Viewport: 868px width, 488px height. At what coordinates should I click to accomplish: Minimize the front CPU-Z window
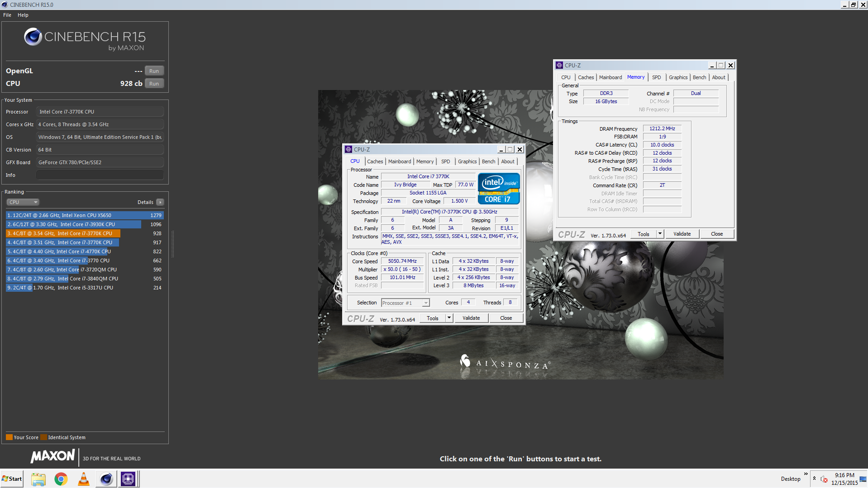(501, 150)
